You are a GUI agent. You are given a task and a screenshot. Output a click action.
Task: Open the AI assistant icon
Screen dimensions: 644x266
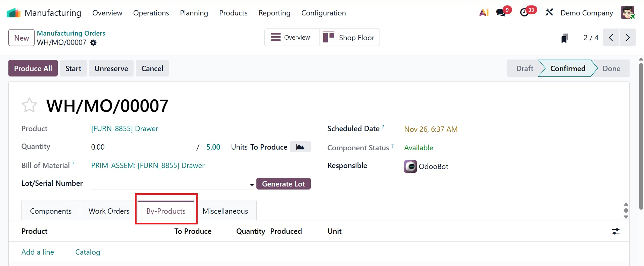tap(484, 13)
